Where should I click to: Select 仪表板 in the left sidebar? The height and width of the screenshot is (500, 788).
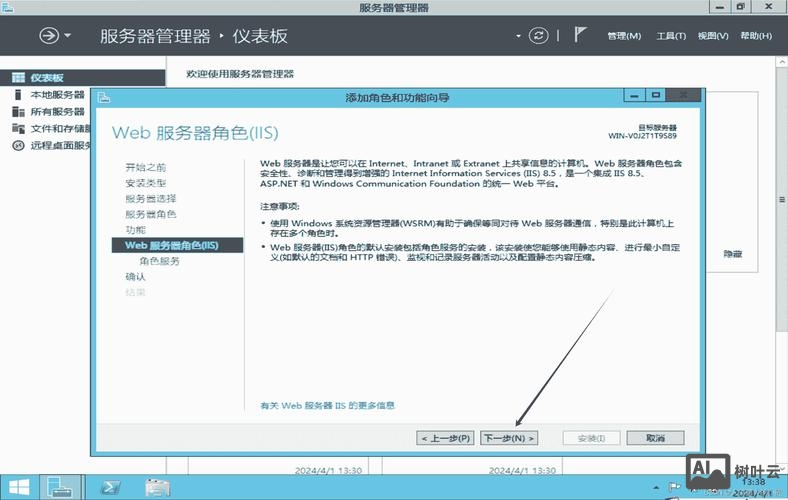[x=82, y=77]
